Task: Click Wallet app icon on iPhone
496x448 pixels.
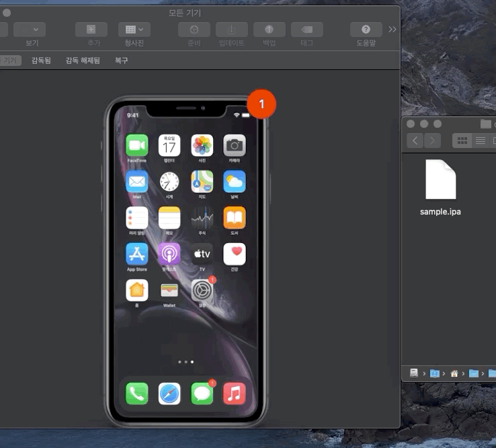Action: coord(169,291)
